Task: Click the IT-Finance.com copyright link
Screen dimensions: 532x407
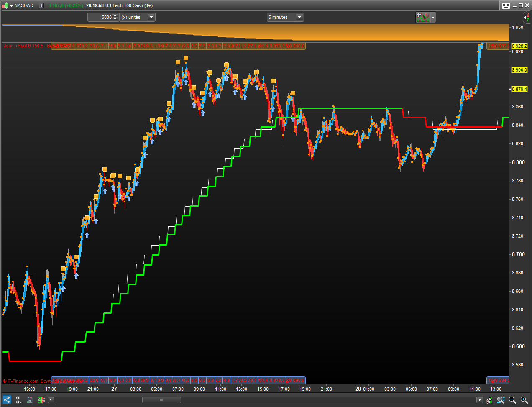Action: [x=21, y=381]
